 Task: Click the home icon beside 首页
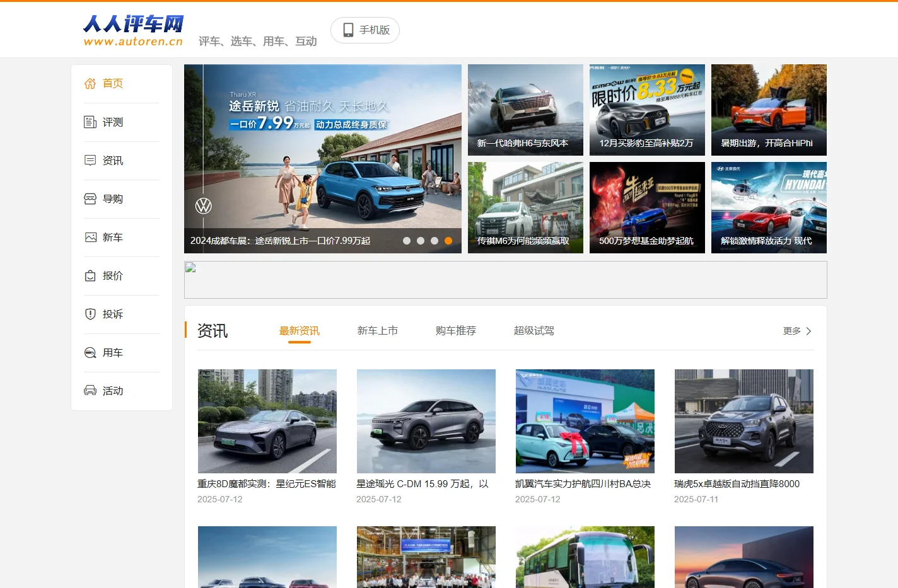90,83
